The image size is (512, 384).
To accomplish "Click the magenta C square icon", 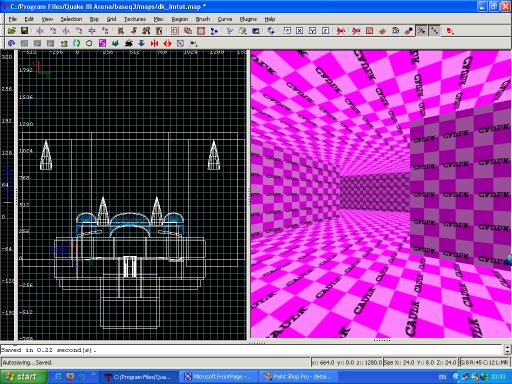I will tap(102, 43).
